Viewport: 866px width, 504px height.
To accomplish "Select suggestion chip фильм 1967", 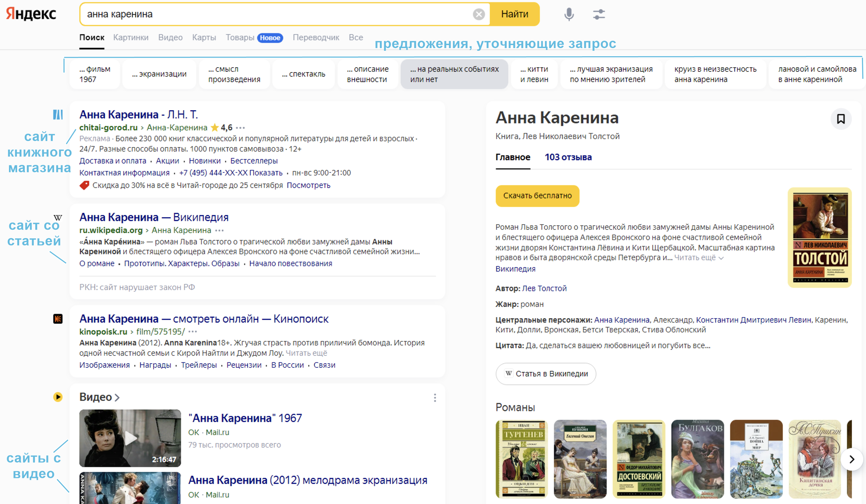I will tap(95, 74).
